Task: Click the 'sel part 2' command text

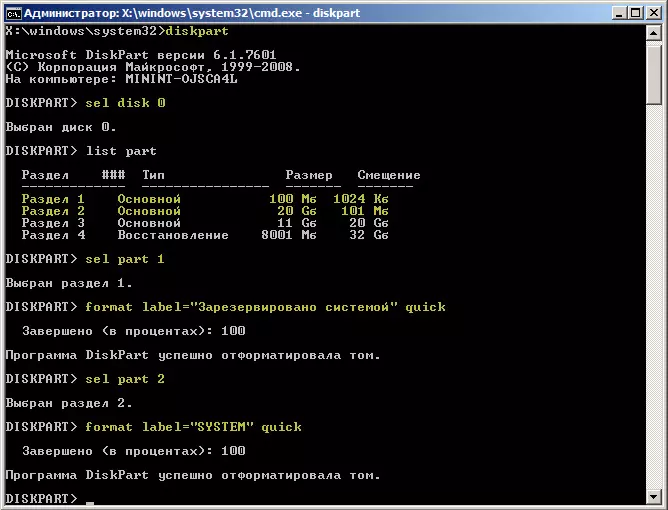Action: tap(125, 379)
